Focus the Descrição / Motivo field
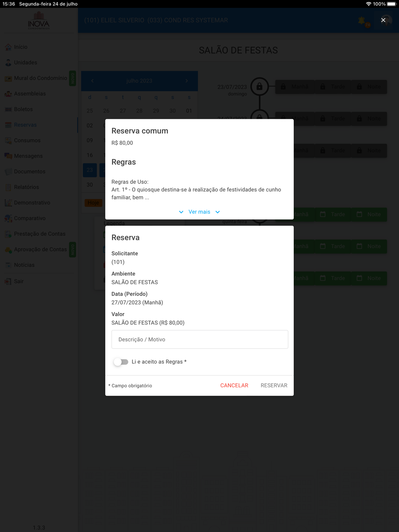Viewport: 399px width, 532px height. (x=200, y=339)
